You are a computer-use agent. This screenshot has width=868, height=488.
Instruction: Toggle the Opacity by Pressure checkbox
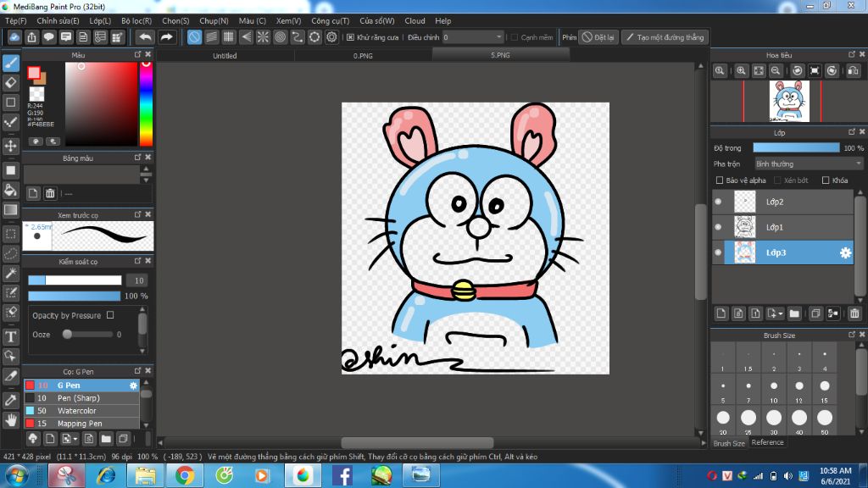(110, 315)
